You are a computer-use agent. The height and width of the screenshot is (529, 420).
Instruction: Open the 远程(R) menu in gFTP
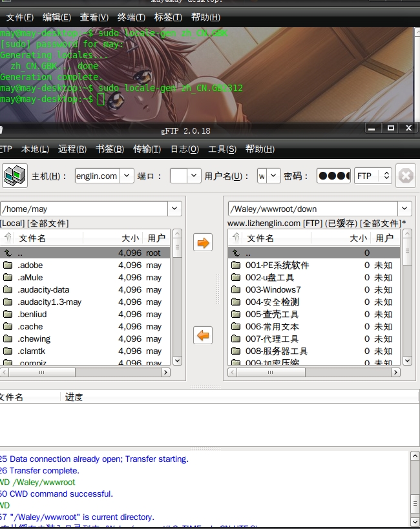pyautogui.click(x=72, y=149)
